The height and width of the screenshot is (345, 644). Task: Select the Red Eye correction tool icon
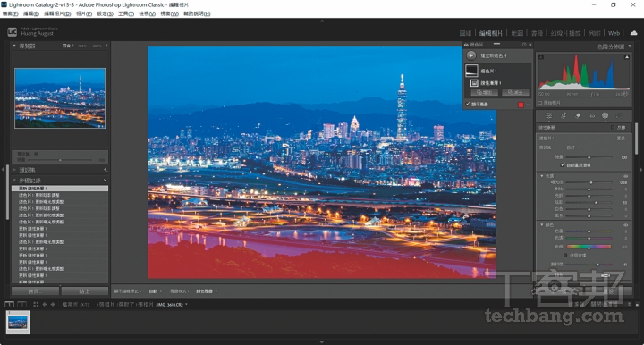point(592,115)
